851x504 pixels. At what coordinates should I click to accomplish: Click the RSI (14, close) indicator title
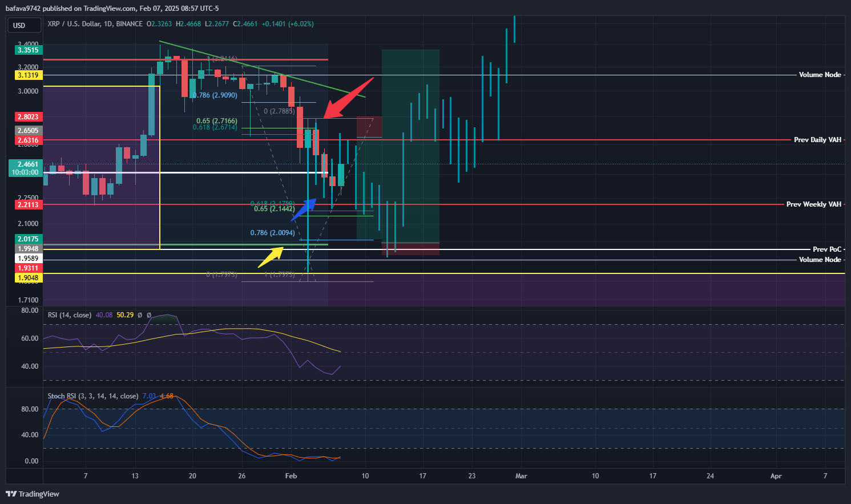[70, 315]
